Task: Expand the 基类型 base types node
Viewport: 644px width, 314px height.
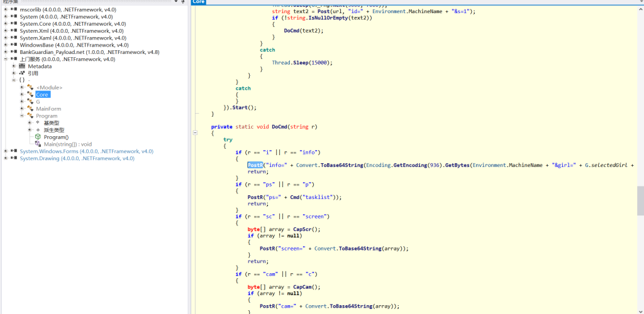Action: (x=30, y=122)
